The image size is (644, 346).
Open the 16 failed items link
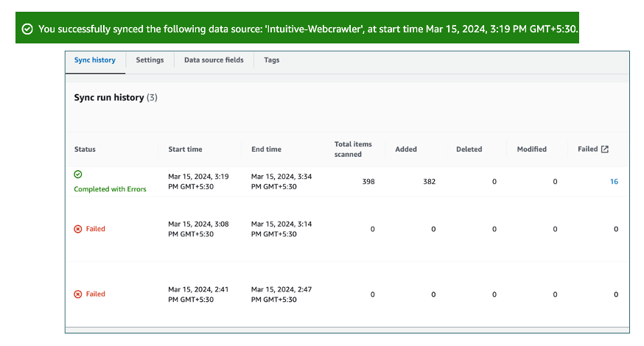pyautogui.click(x=614, y=182)
